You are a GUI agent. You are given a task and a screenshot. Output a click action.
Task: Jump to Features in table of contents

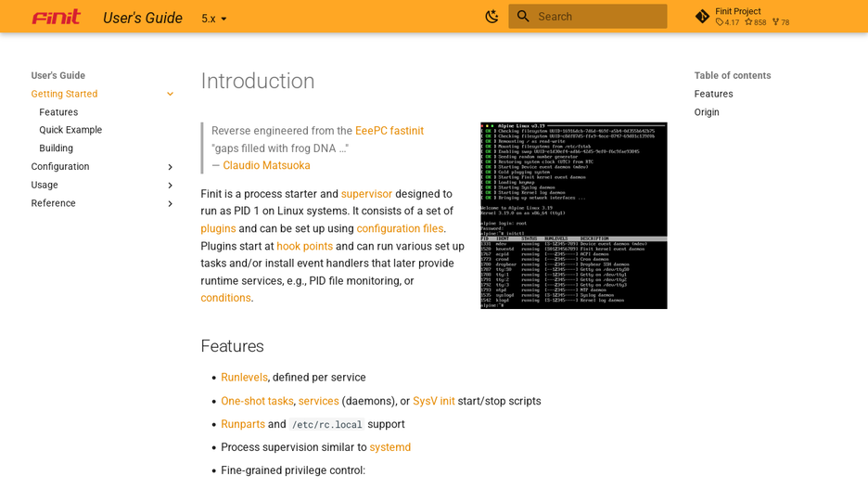pyautogui.click(x=713, y=94)
